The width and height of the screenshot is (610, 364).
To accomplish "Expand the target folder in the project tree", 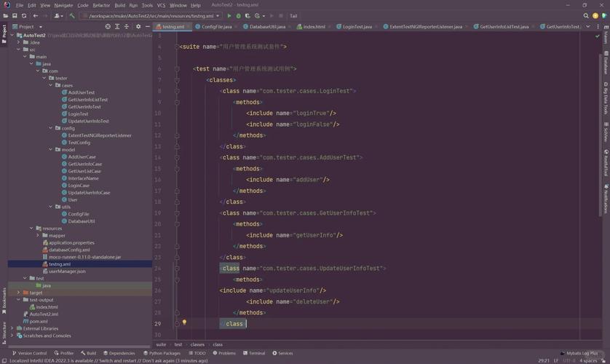I will [x=18, y=293].
